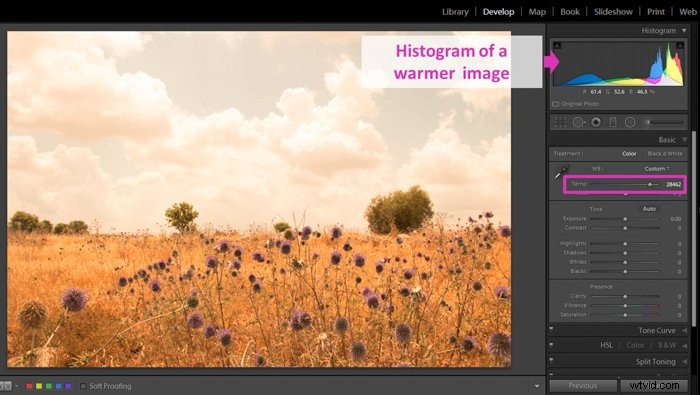This screenshot has height=395, width=700.
Task: Expand the Split Toning panel
Action: coord(684,362)
